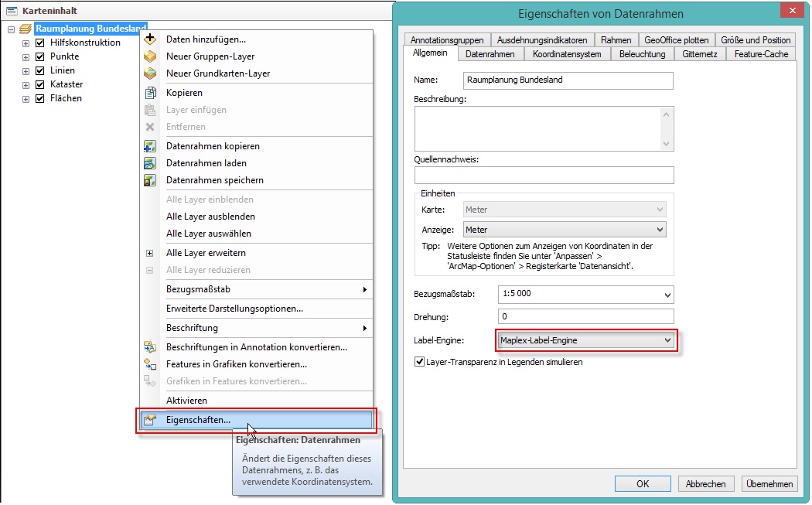The width and height of the screenshot is (812, 505).
Task: Open the Label-Engine dropdown
Action: pos(667,340)
